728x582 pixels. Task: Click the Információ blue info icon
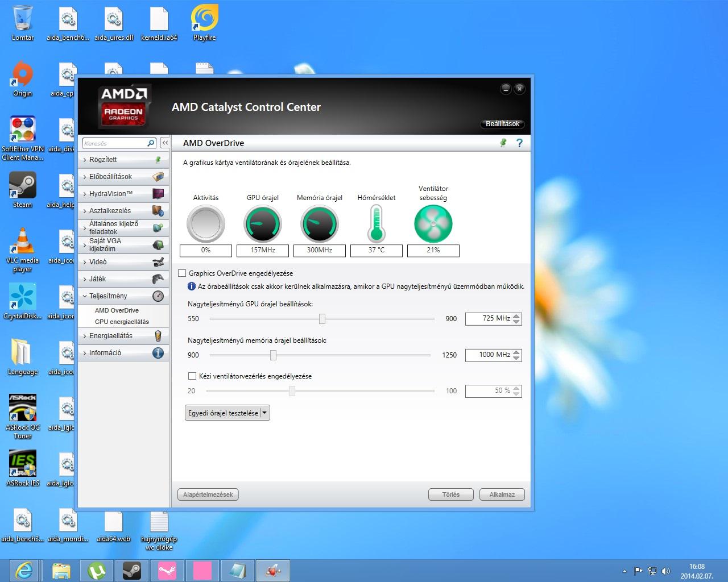(158, 353)
